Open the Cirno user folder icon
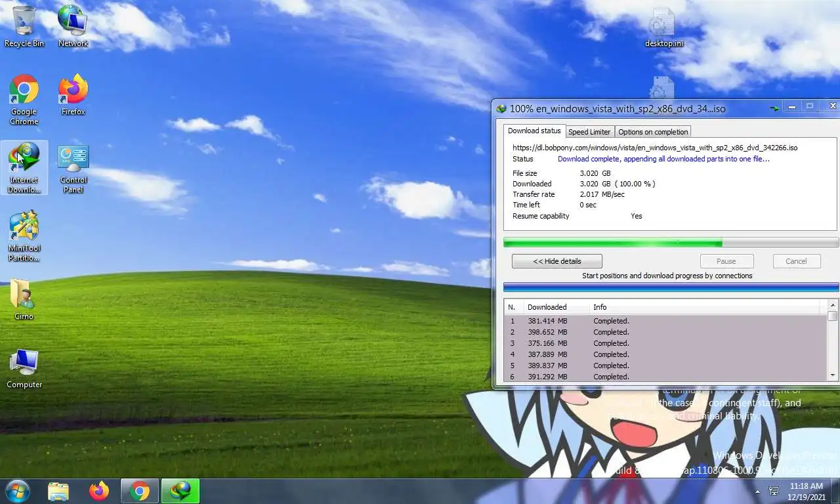840x504 pixels. tap(24, 300)
